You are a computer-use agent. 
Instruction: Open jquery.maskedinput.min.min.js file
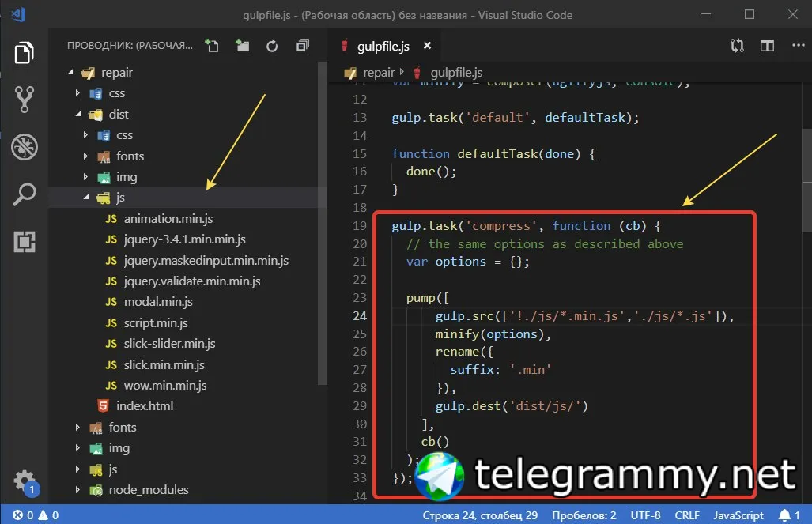coord(206,261)
